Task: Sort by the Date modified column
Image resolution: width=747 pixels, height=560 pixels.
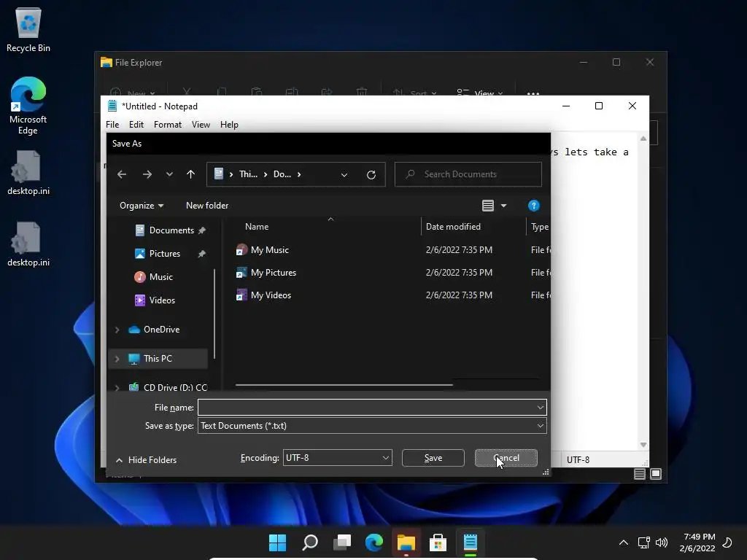Action: click(453, 227)
